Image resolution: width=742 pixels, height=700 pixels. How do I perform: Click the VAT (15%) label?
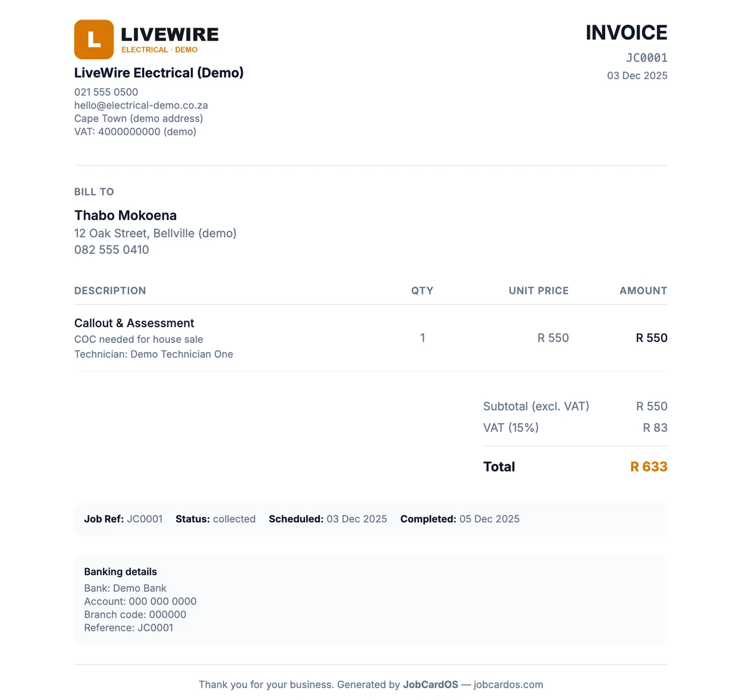coord(511,428)
